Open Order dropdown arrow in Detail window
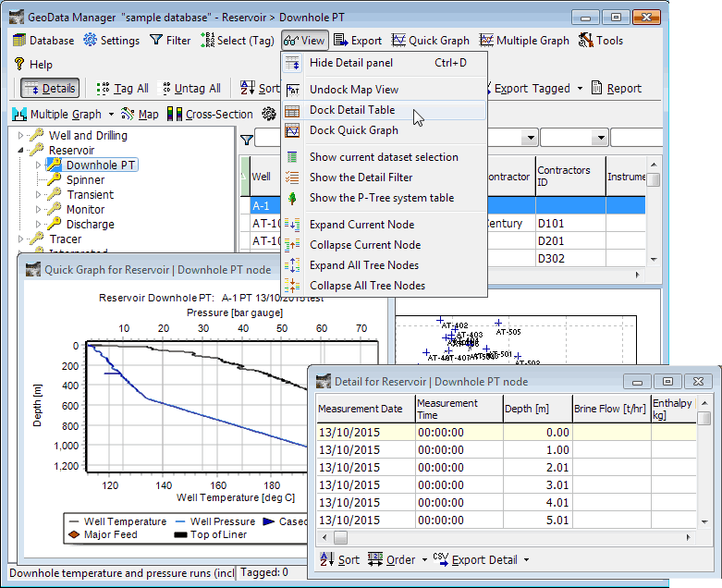The width and height of the screenshot is (722, 588). 424,560
